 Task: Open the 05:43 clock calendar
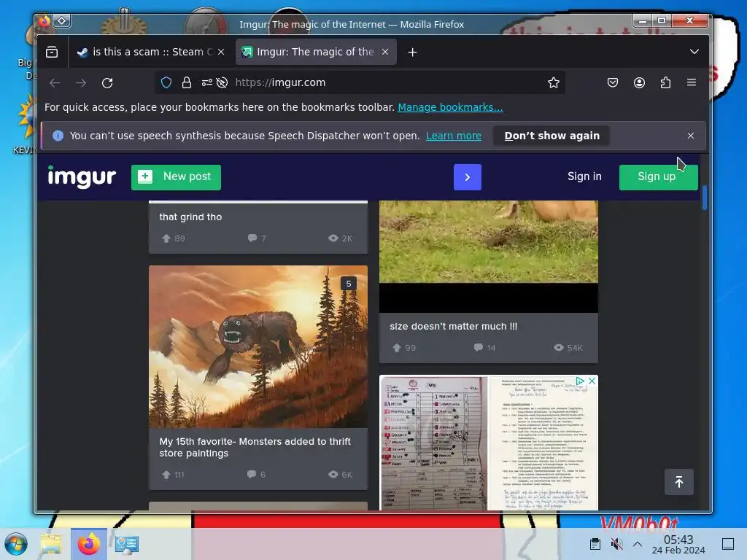pyautogui.click(x=678, y=544)
